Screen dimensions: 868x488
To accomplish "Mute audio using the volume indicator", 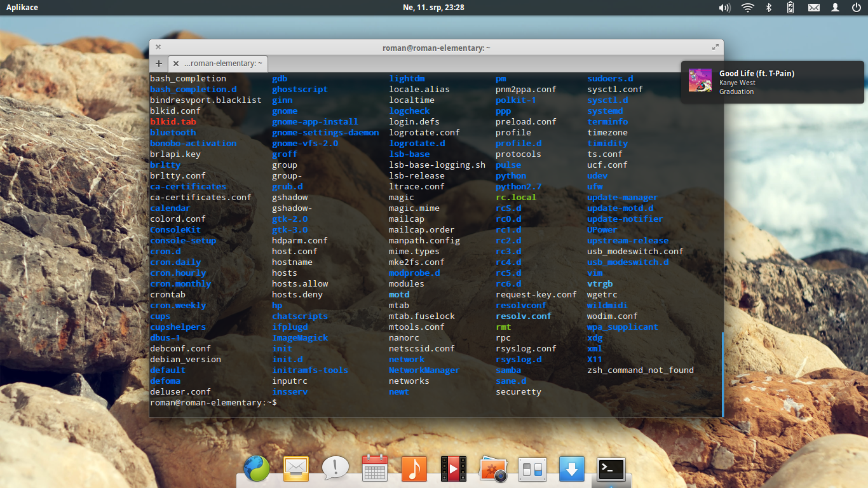I will 724,8.
